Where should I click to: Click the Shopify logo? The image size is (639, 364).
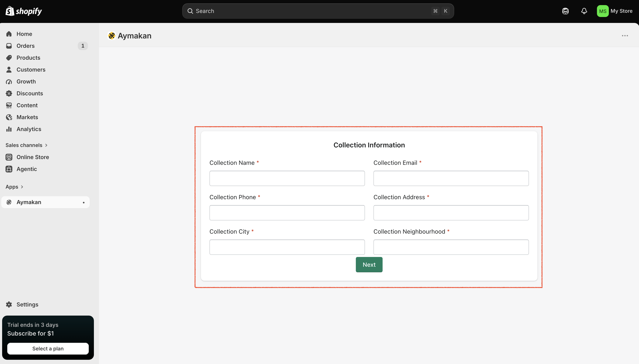coord(24,11)
